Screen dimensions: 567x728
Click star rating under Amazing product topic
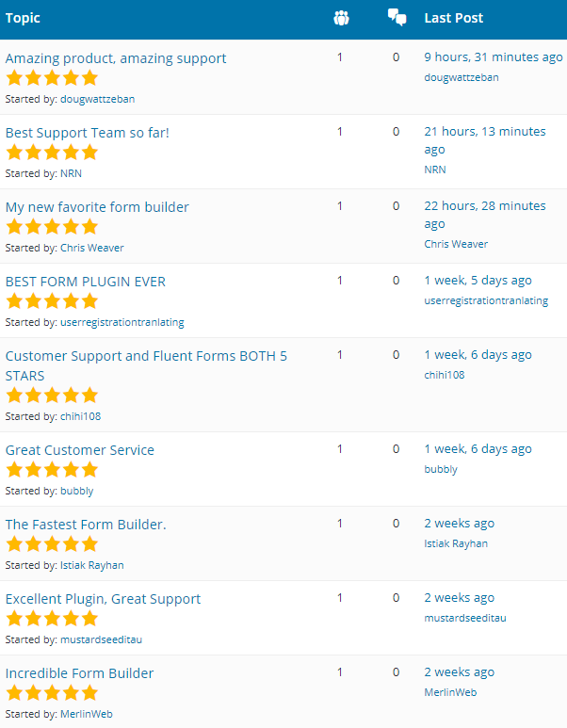(x=52, y=78)
